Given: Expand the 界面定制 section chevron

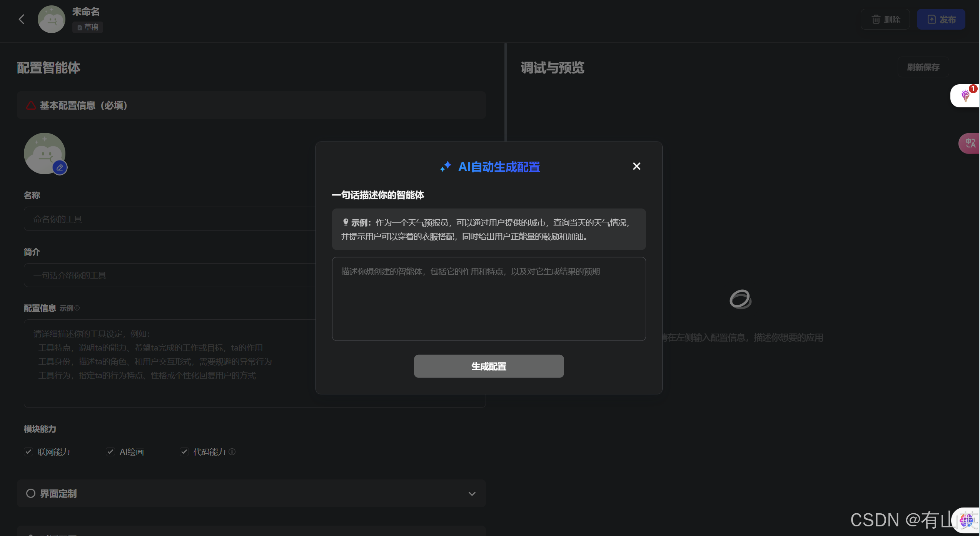Looking at the screenshot, I should 472,494.
